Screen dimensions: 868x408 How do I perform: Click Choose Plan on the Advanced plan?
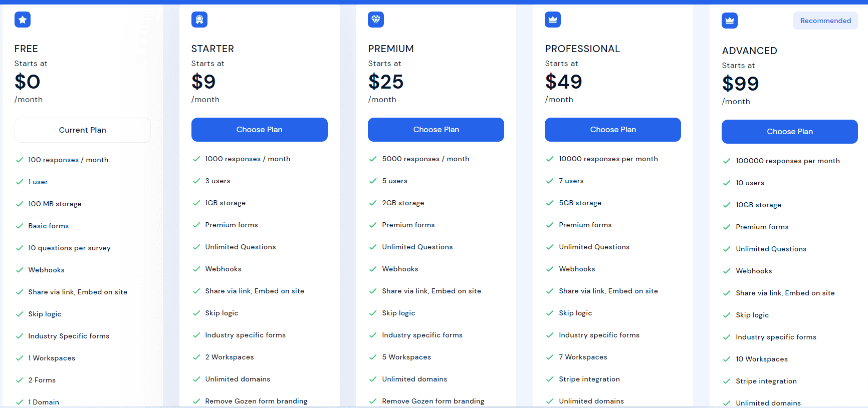click(x=790, y=131)
